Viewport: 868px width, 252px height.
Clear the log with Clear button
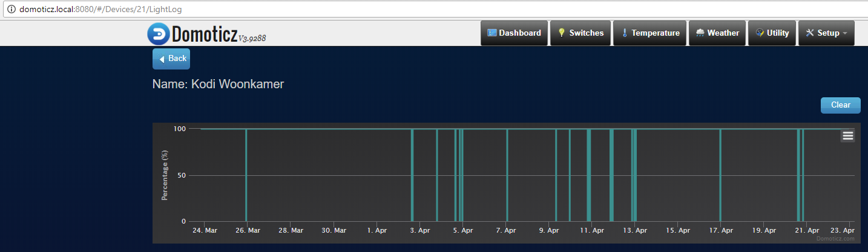(x=840, y=105)
